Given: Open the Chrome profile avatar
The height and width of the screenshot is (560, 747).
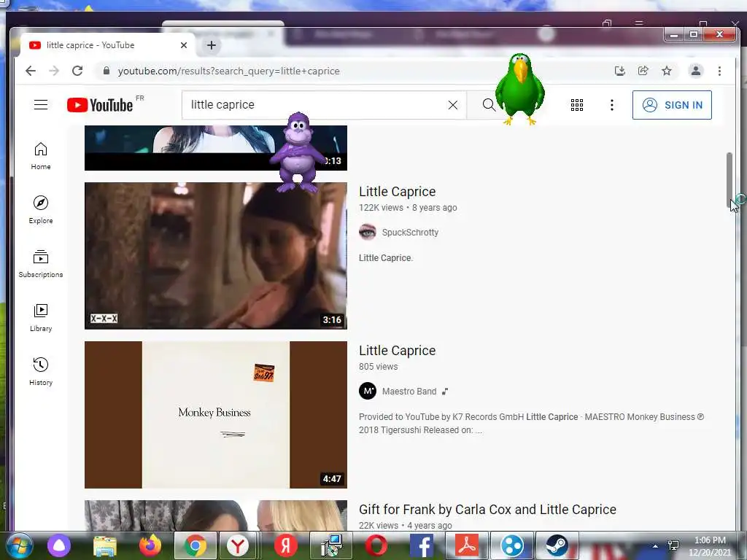Looking at the screenshot, I should pyautogui.click(x=695, y=71).
